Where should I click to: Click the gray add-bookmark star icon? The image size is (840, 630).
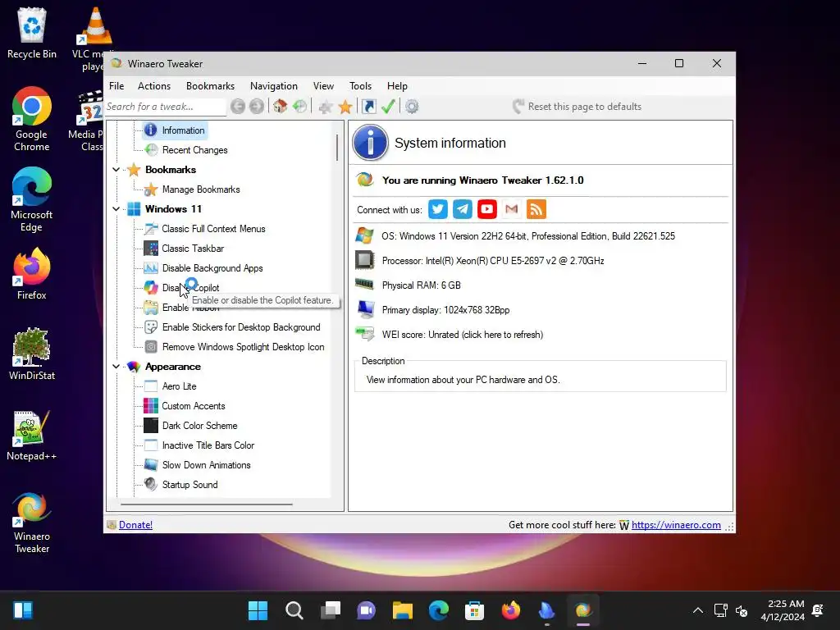pyautogui.click(x=325, y=107)
